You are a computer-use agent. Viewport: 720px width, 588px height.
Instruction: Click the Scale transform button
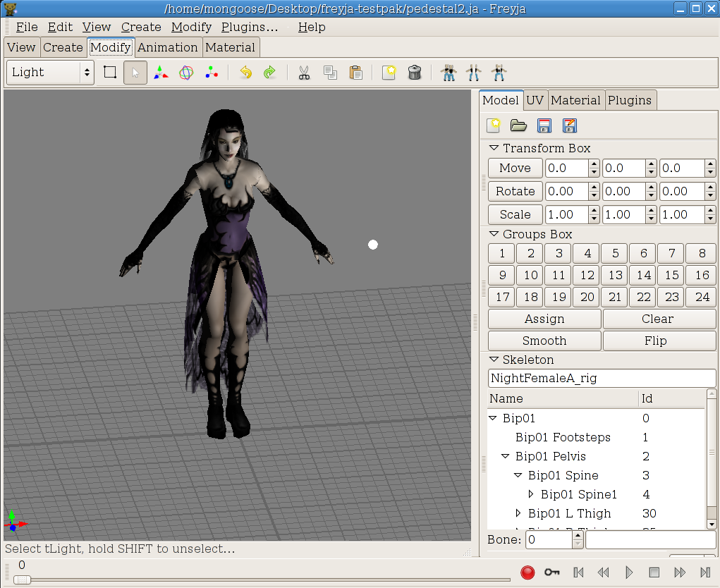click(515, 214)
